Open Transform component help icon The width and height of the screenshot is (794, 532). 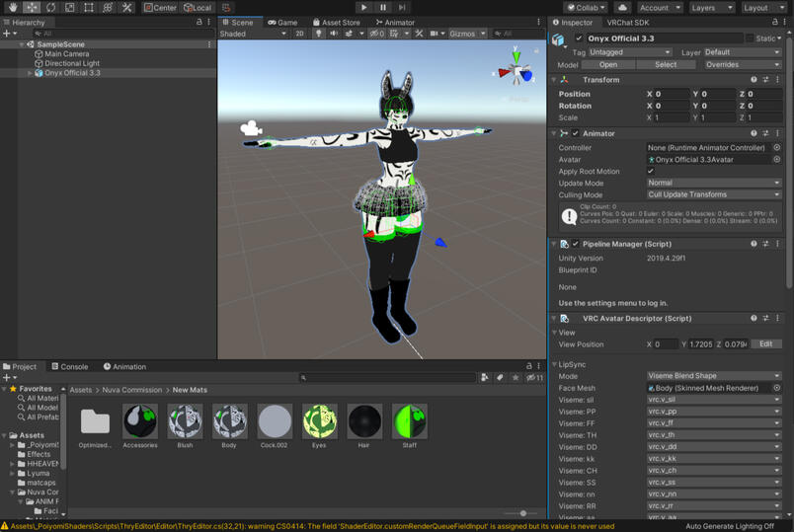[x=754, y=80]
